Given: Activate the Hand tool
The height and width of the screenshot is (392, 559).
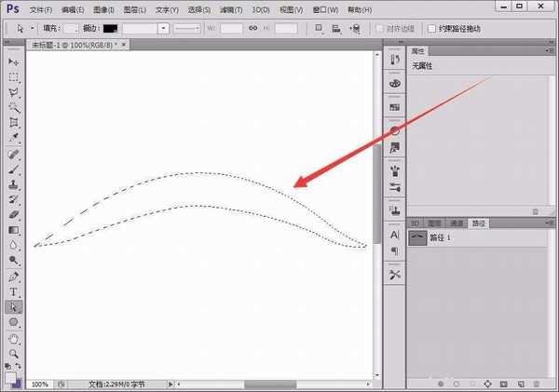Looking at the screenshot, I should tap(14, 338).
